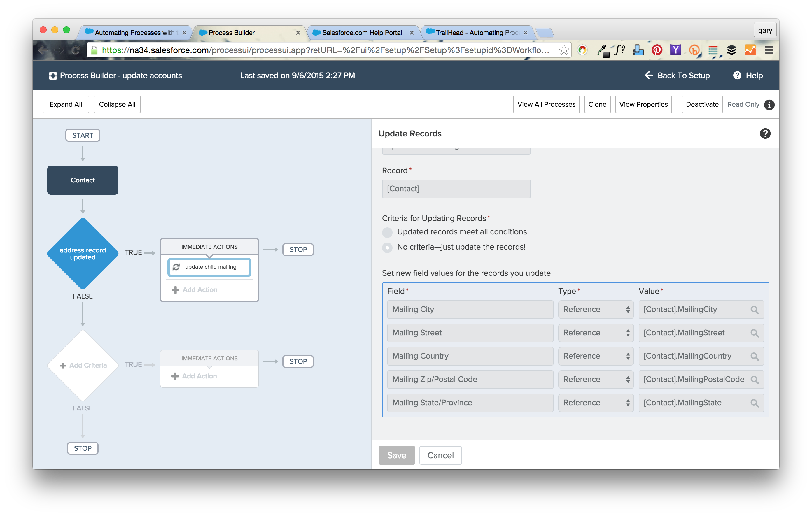Click the Record [Contact] input field

coord(456,189)
